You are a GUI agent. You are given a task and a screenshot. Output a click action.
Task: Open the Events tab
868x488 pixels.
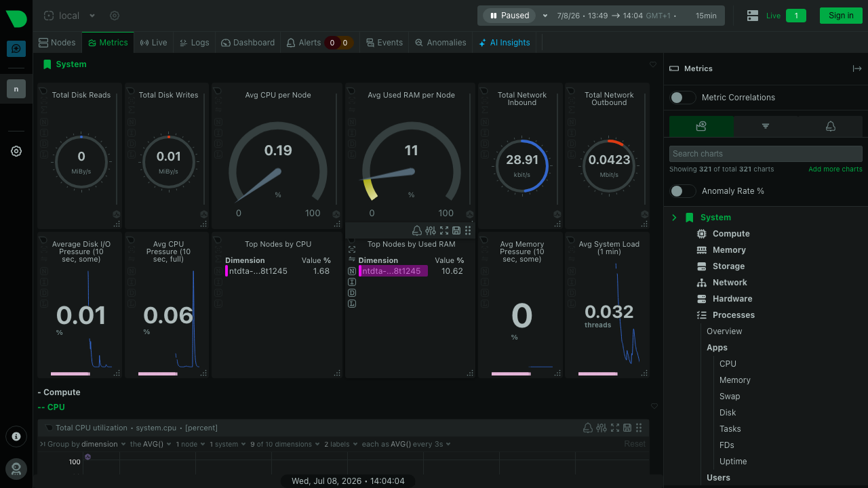point(384,42)
